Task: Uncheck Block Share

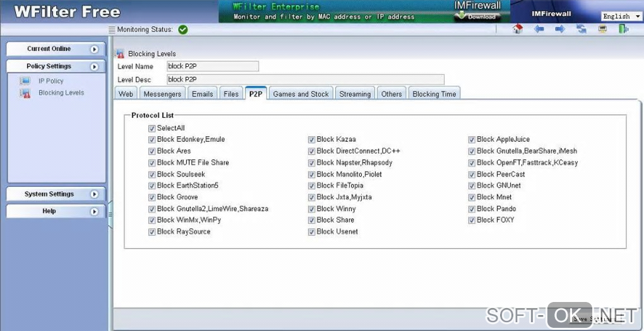Action: point(312,221)
